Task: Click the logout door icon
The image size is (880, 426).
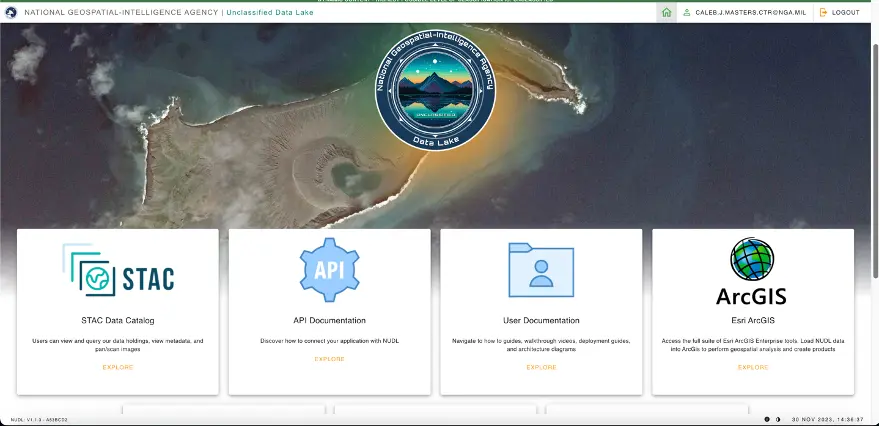Action: (824, 12)
